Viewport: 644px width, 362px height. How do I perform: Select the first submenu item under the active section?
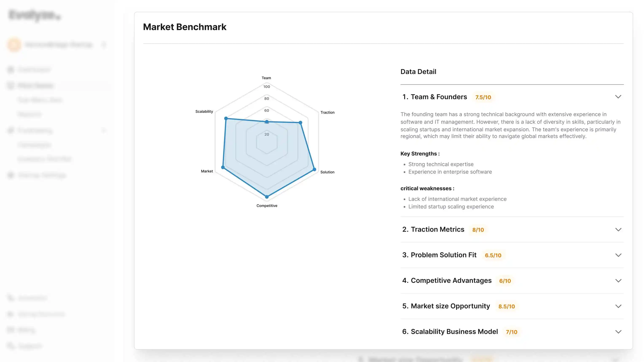click(40, 100)
